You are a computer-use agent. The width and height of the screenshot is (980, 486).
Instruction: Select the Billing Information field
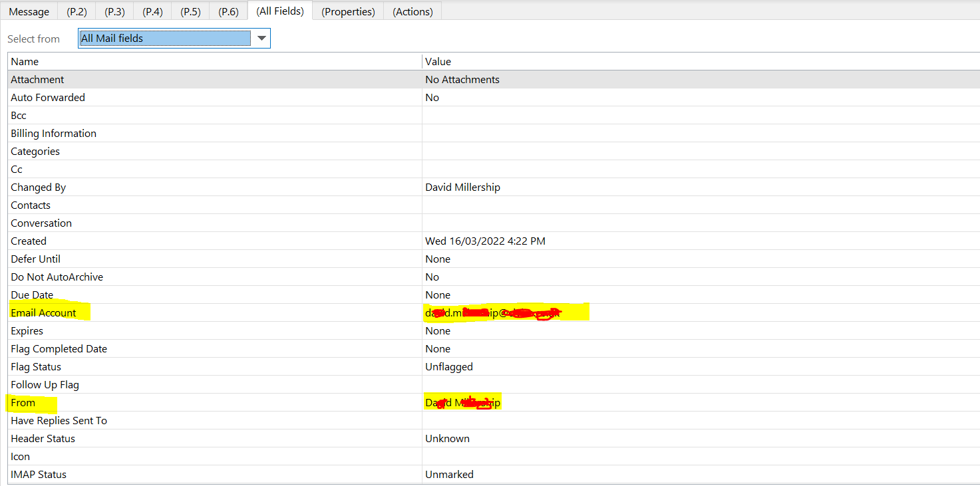point(53,133)
